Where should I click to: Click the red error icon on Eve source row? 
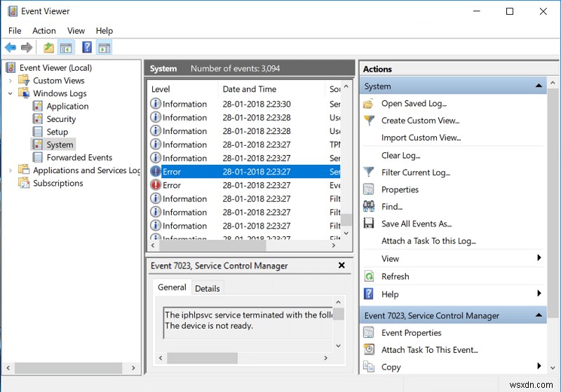pos(155,185)
